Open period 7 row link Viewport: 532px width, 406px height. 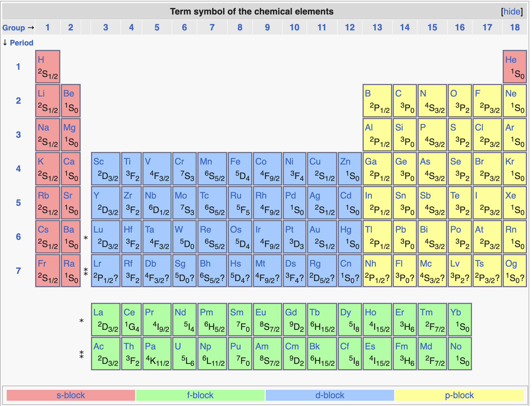click(x=18, y=271)
